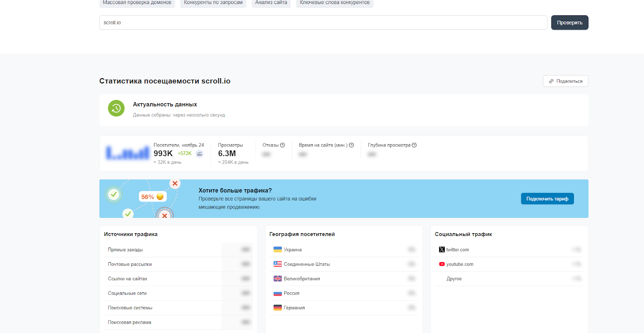Screen dimensions: 644x333
Task: Open the Анализ сайта tab
Action: [271, 3]
